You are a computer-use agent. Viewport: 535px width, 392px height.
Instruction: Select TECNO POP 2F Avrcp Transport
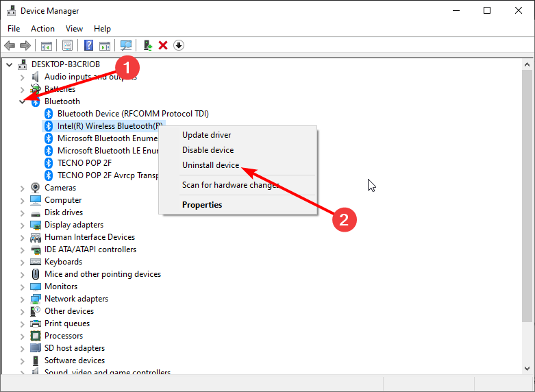pos(108,175)
